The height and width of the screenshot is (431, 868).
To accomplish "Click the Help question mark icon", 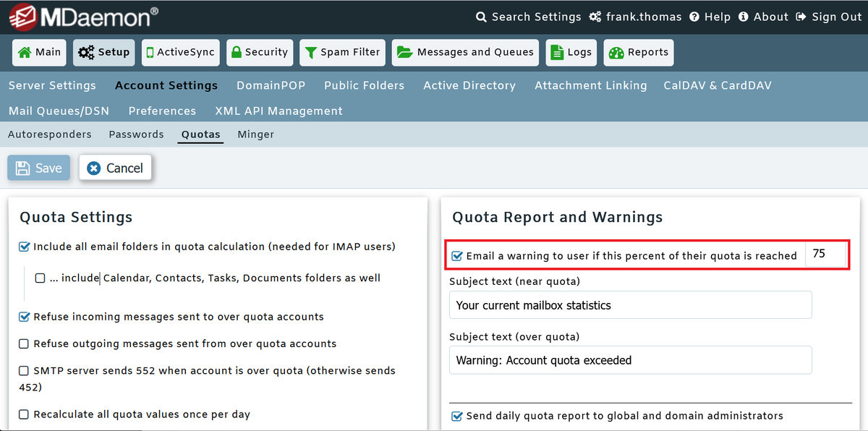I will (x=694, y=17).
